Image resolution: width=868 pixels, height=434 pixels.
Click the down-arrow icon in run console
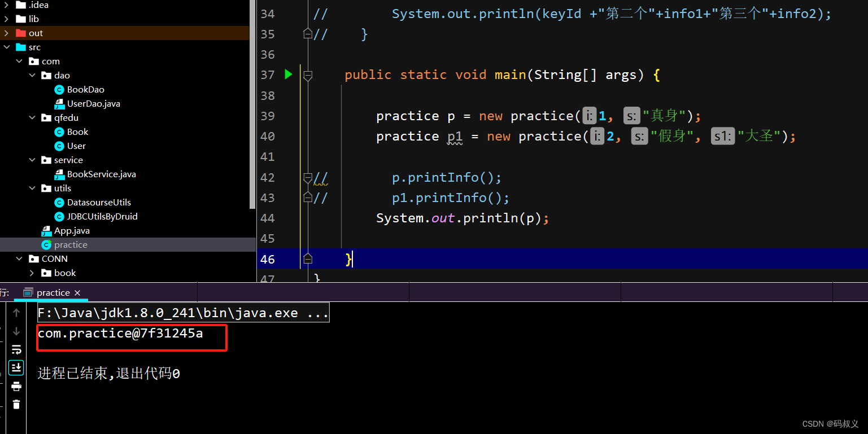point(16,331)
